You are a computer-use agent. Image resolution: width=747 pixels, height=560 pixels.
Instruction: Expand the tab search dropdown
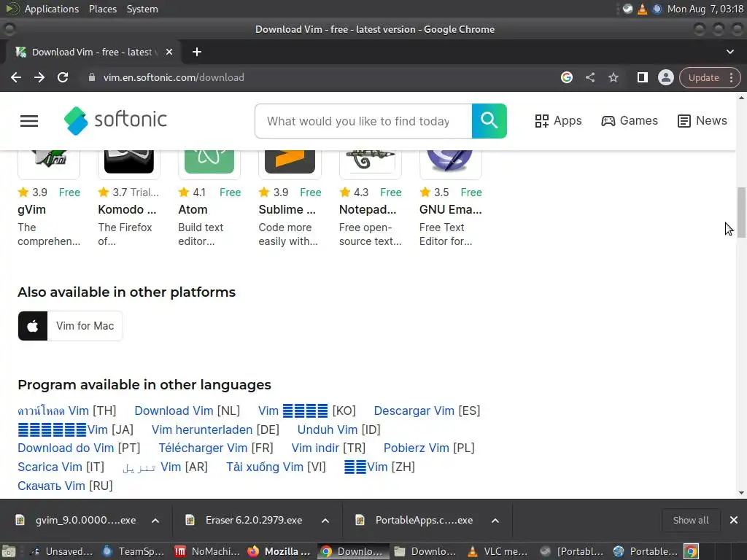click(729, 52)
